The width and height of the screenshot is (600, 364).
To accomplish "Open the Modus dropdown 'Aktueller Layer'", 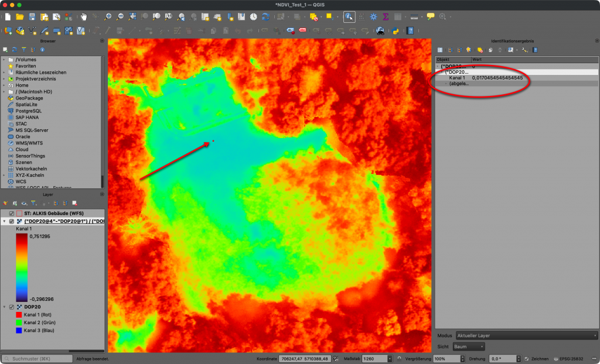I will 526,336.
